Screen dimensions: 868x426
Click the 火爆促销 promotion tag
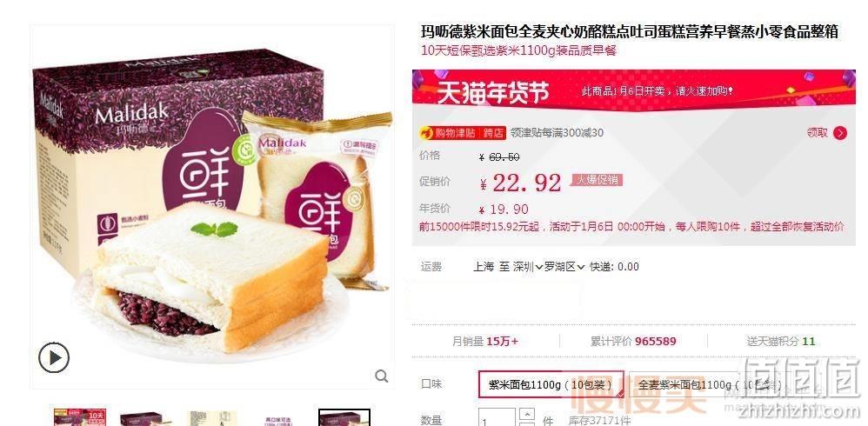tap(598, 180)
